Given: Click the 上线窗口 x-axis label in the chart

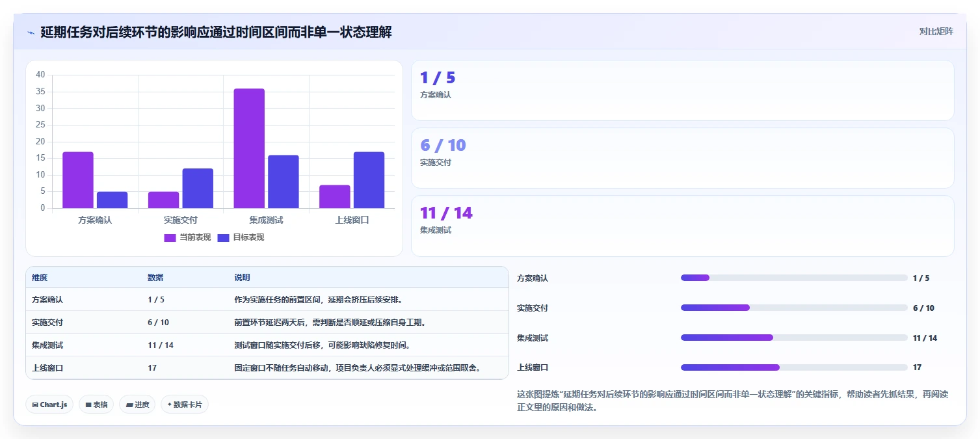Looking at the screenshot, I should [x=352, y=220].
